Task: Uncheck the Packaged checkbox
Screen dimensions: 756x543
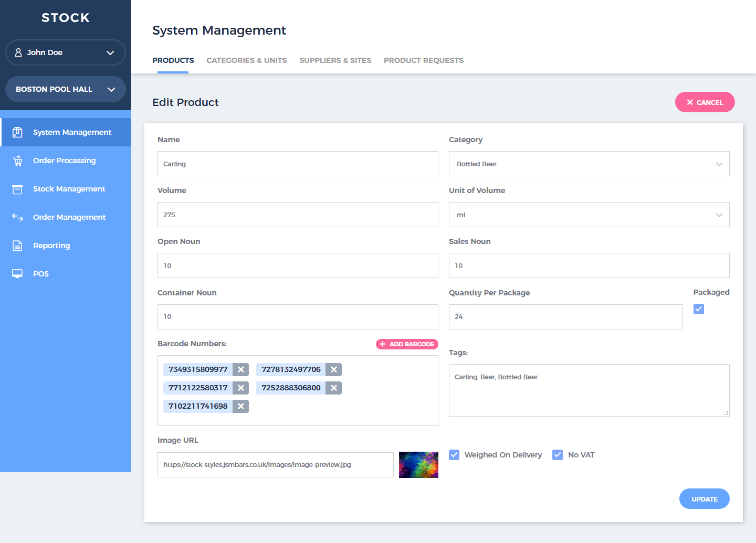Action: [698, 309]
